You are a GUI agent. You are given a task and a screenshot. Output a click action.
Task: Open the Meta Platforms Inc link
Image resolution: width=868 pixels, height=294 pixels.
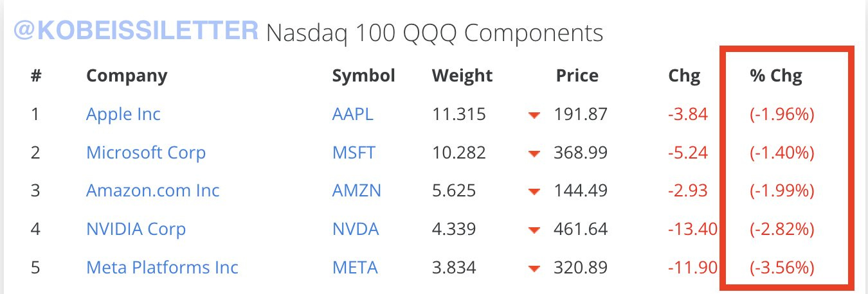click(162, 267)
